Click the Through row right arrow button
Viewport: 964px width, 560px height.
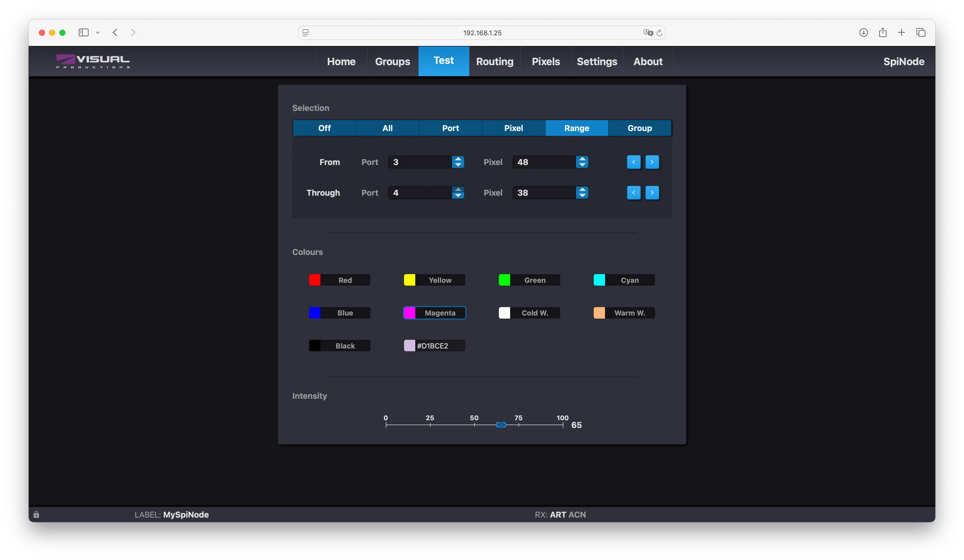click(x=652, y=193)
